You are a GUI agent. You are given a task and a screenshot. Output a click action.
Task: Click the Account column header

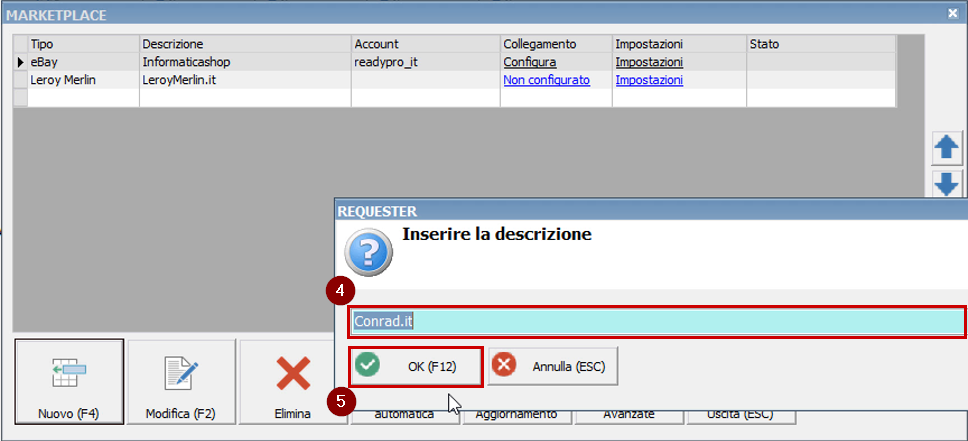(x=425, y=44)
